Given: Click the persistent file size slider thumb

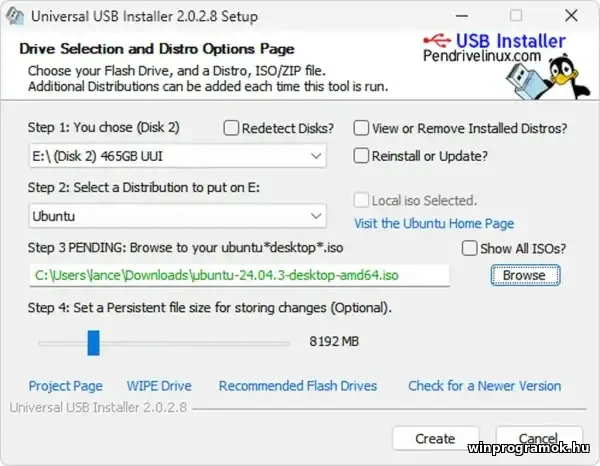Looking at the screenshot, I should tap(93, 343).
